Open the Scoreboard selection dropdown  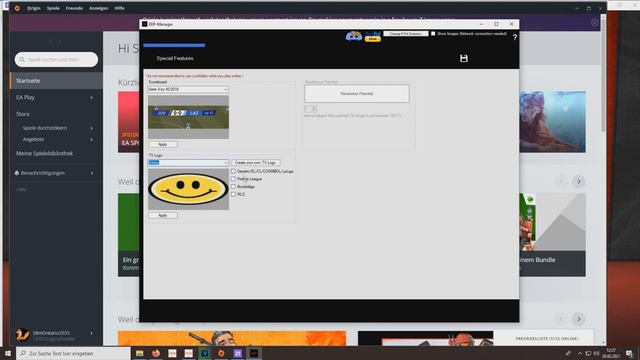click(188, 89)
